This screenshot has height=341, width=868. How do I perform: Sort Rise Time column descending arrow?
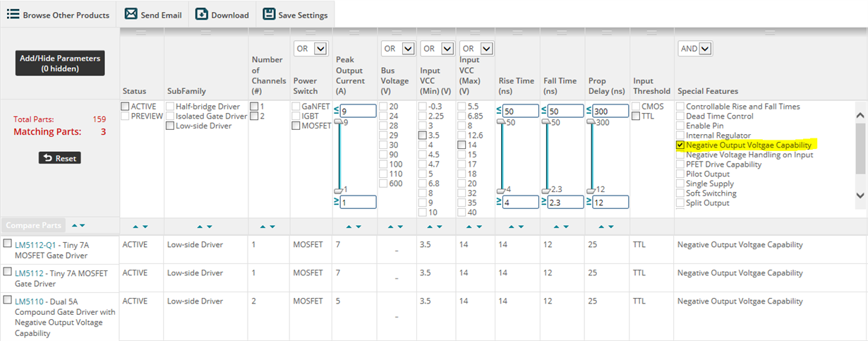coord(522,227)
